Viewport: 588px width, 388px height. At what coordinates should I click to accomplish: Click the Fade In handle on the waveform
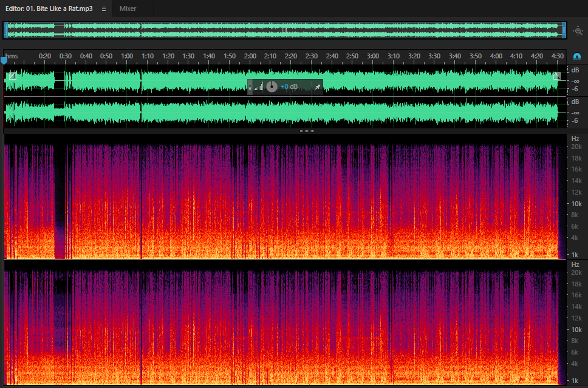(x=12, y=76)
